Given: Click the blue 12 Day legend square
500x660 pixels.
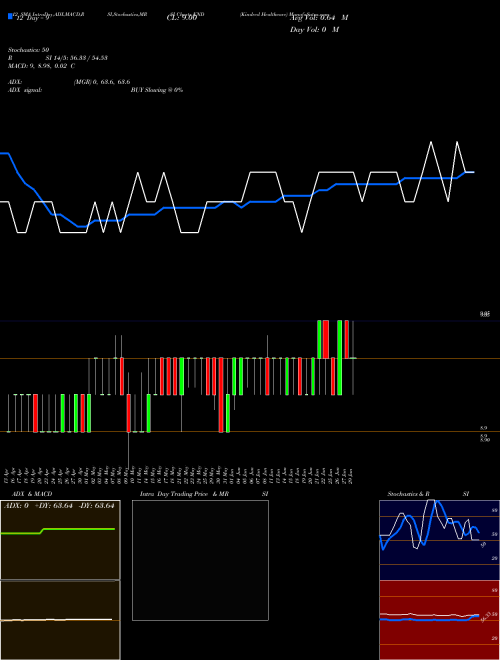Looking at the screenshot, I should click(x=10, y=17).
